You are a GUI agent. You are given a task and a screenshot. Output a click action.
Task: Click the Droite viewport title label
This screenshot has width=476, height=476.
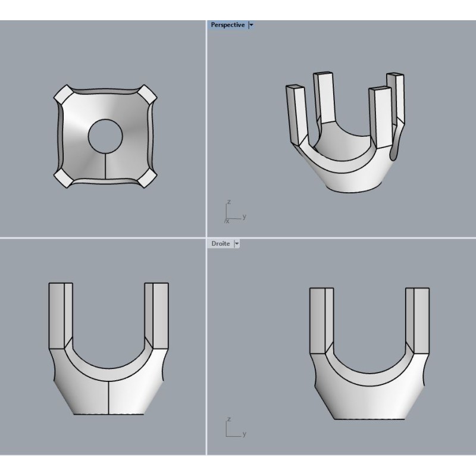coord(220,244)
